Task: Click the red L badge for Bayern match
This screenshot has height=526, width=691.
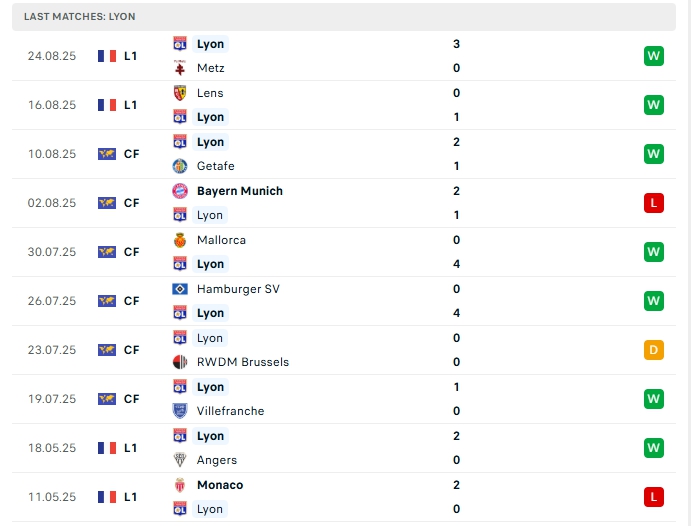Action: 654,203
